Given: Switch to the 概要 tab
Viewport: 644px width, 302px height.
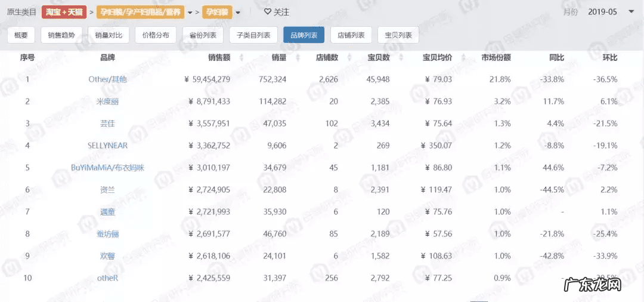Looking at the screenshot, I should pyautogui.click(x=21, y=35).
